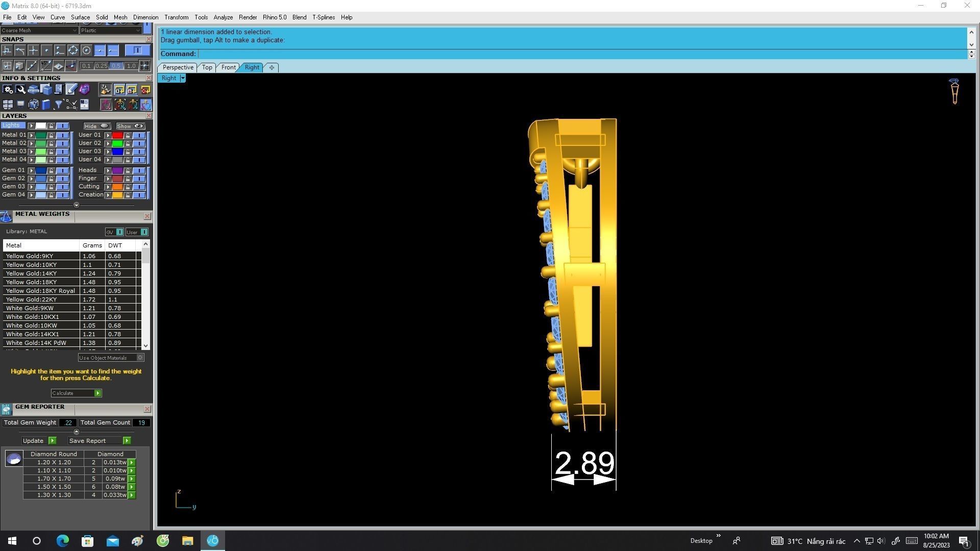Viewport: 980px width, 551px height.
Task: Enable the Quad four-point circle snap
Action: [x=73, y=50]
